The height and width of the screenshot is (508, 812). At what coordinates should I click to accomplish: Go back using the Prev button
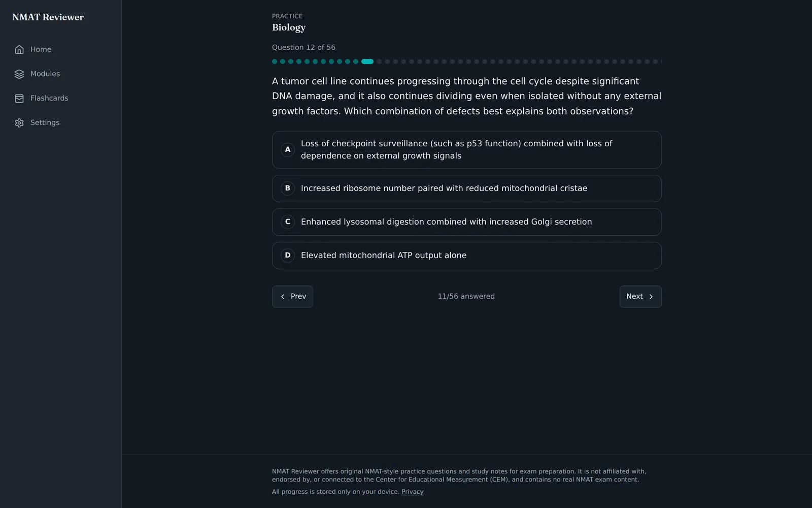point(292,297)
